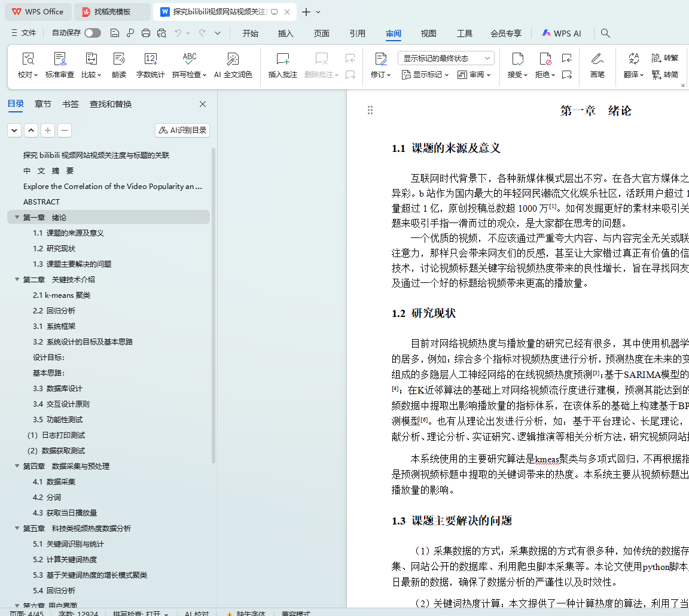Click the AI 全文润色 icon
This screenshot has height=616, width=689.
pyautogui.click(x=233, y=59)
